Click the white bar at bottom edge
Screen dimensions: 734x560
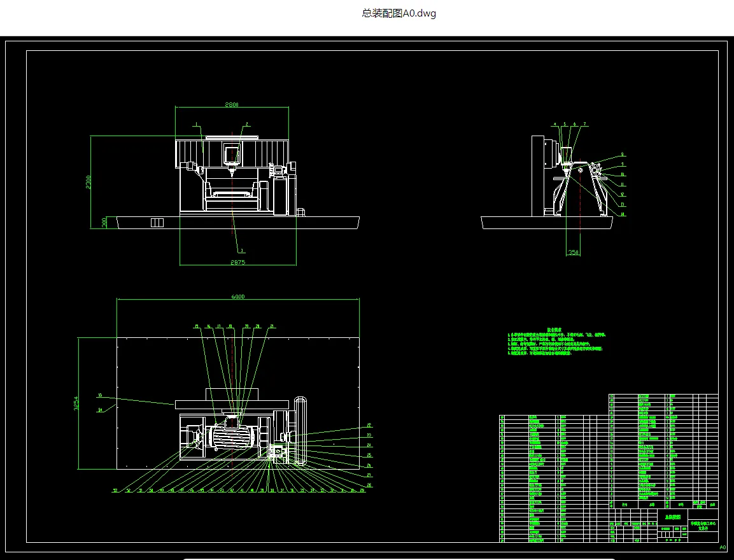click(399, 559)
